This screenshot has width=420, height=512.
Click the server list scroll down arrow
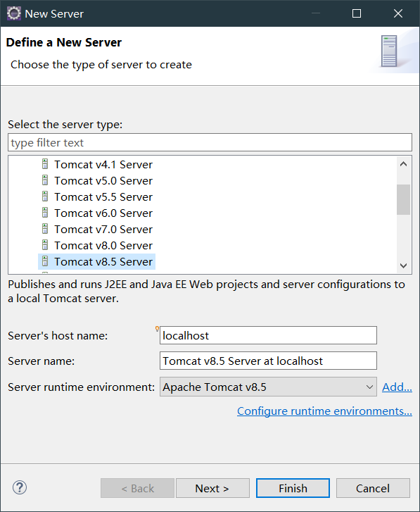403,266
